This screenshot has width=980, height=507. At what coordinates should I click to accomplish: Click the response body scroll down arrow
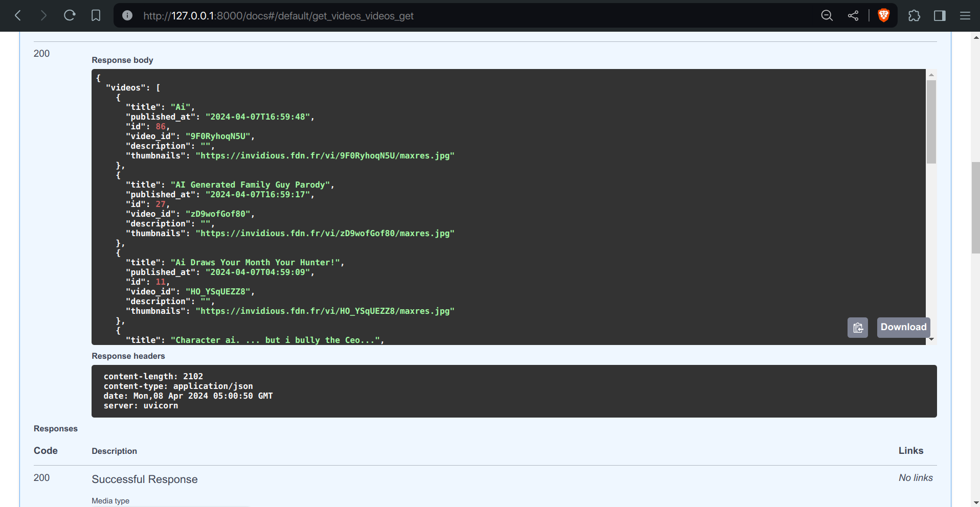pos(931,339)
